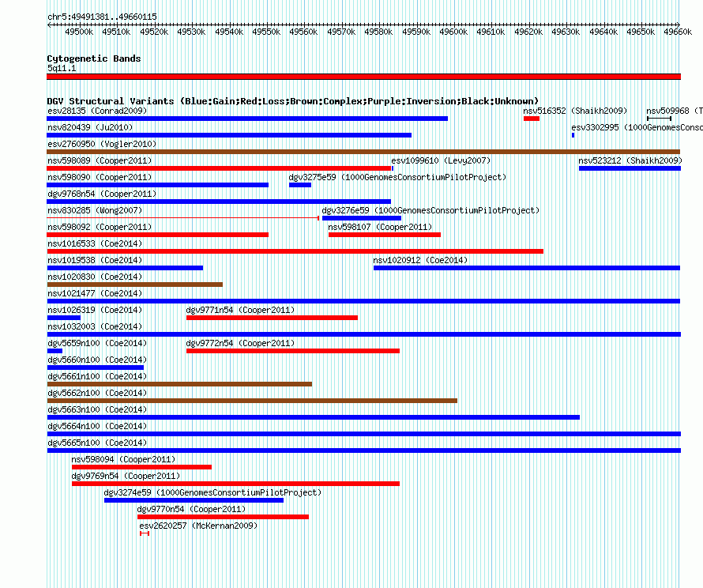703x588 pixels.
Task: Select the esv1099610 (Levy2007) label
Action: (441, 160)
